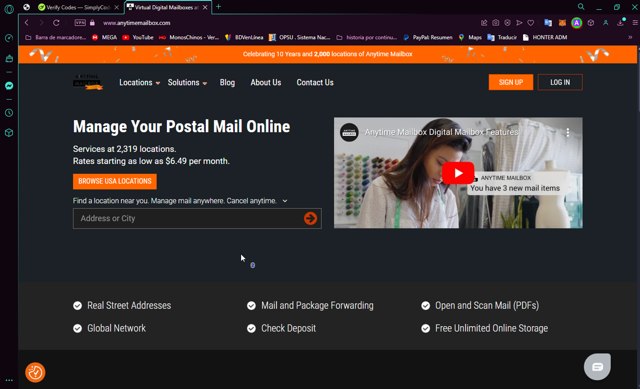Image resolution: width=640 pixels, height=389 pixels.
Task: View site security lock information
Action: coord(92,23)
